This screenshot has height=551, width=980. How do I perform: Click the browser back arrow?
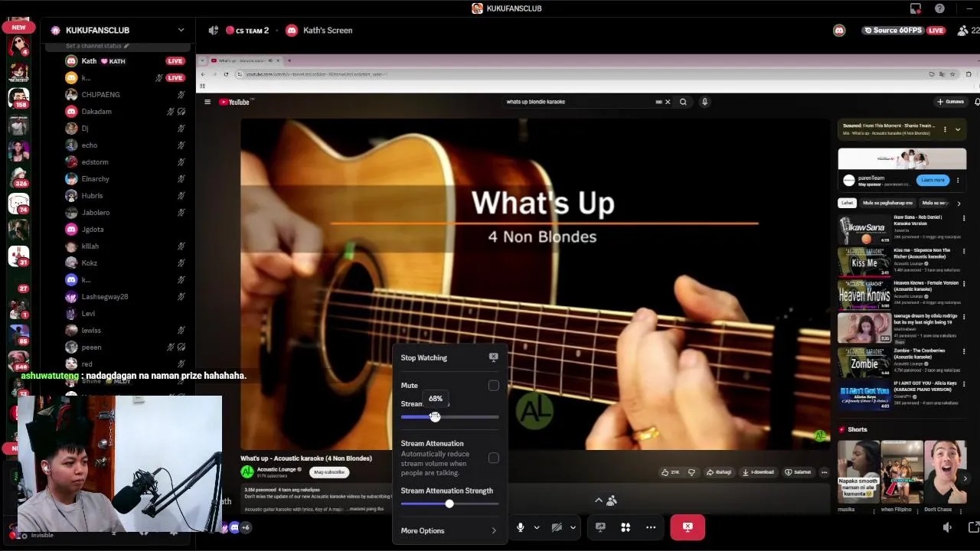coord(203,74)
